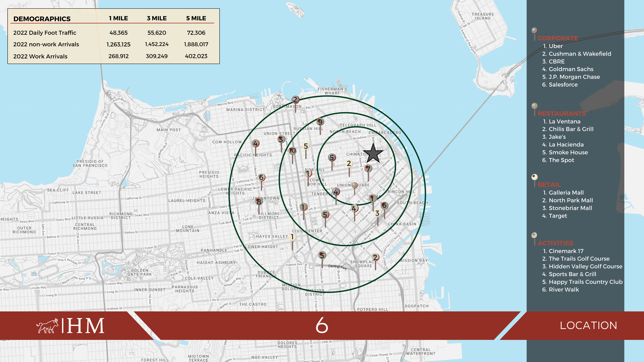
Task: Click 'Smoke House' restaurant entry
Action: 568,152
